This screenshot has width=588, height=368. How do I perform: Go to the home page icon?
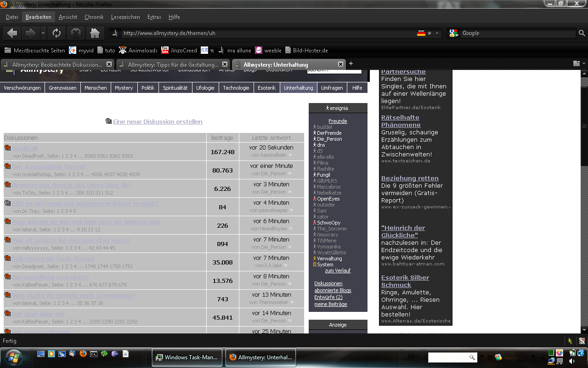[x=95, y=33]
